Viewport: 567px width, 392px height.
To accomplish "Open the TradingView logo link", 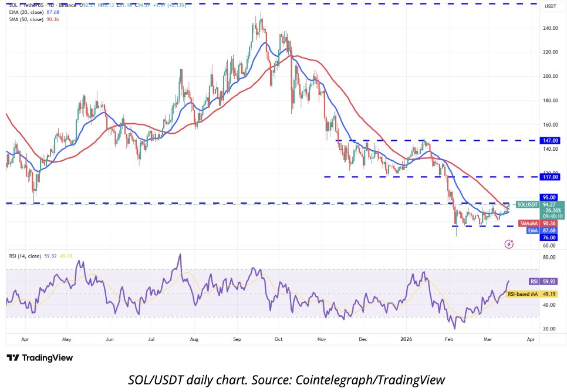I will pyautogui.click(x=40, y=358).
